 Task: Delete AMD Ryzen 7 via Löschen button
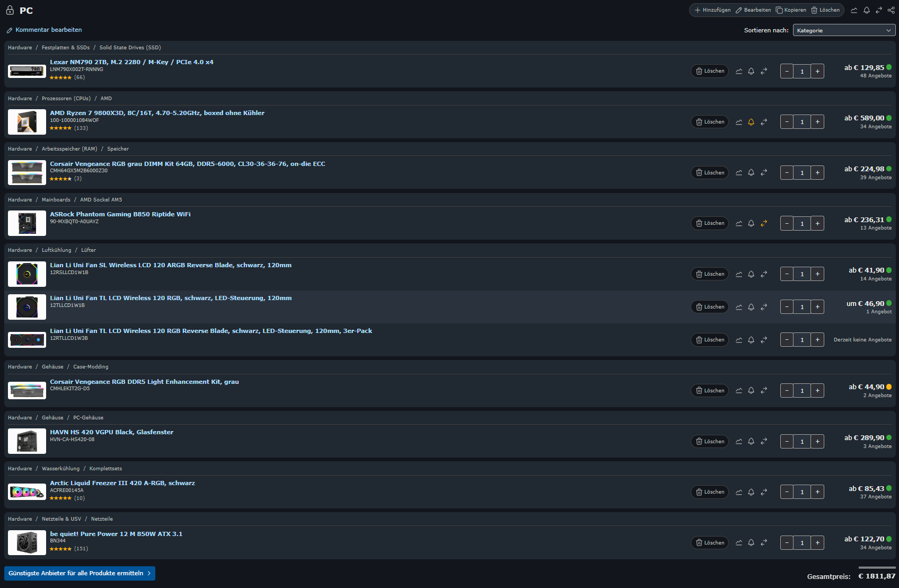point(710,122)
